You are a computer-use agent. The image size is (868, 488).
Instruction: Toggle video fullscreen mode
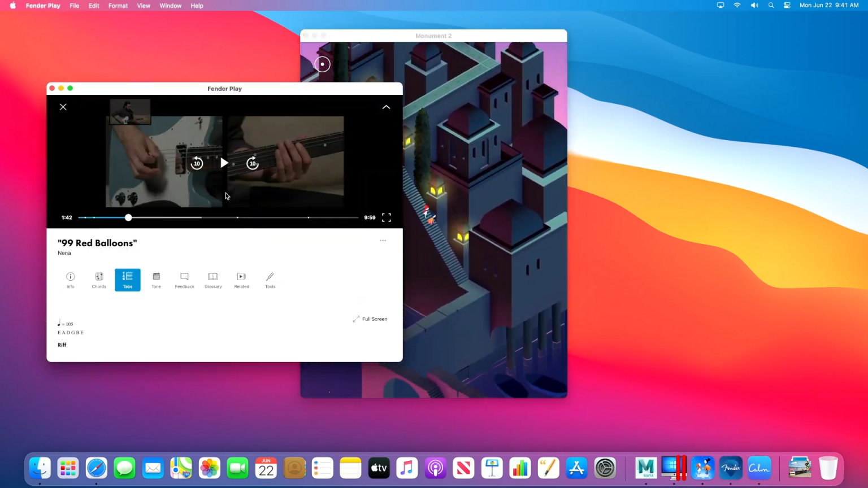[x=387, y=217]
